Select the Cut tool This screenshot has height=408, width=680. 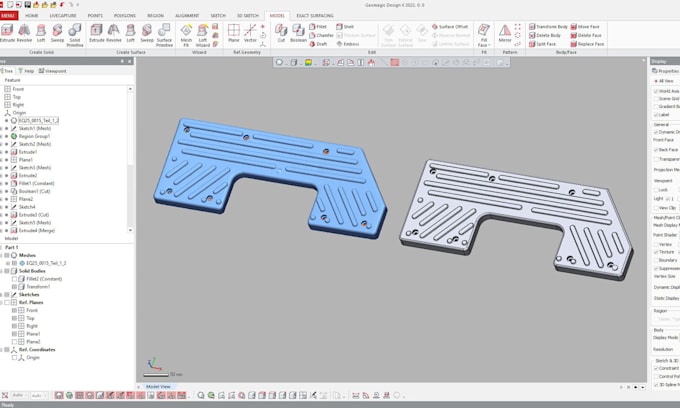pos(281,33)
